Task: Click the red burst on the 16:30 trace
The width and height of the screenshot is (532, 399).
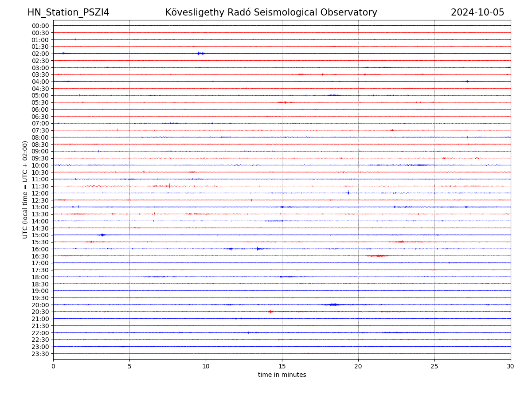Action: click(377, 256)
